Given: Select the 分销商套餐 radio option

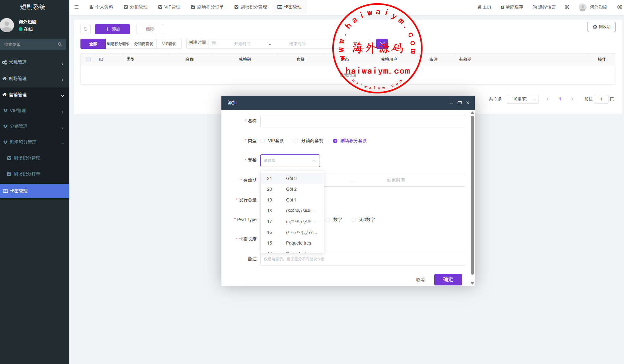Looking at the screenshot, I should (x=296, y=141).
